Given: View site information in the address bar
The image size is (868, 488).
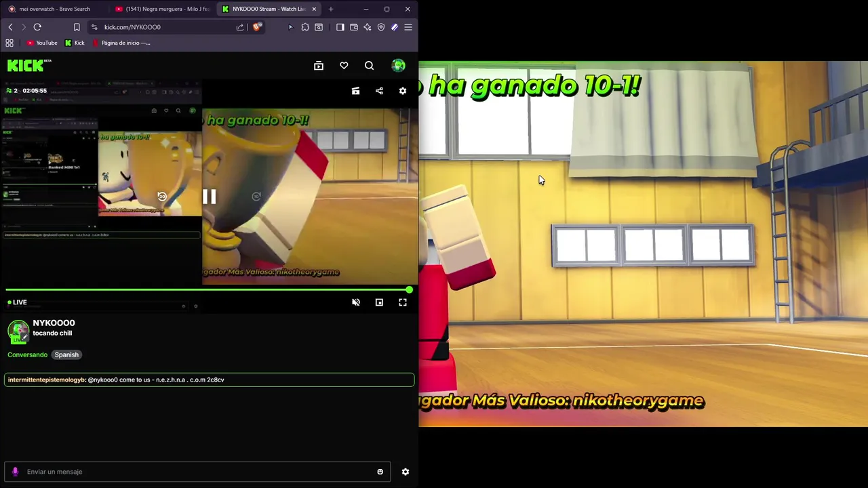Looking at the screenshot, I should pos(94,27).
